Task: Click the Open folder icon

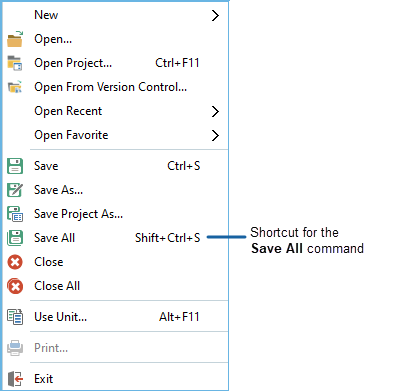Action: point(15,39)
